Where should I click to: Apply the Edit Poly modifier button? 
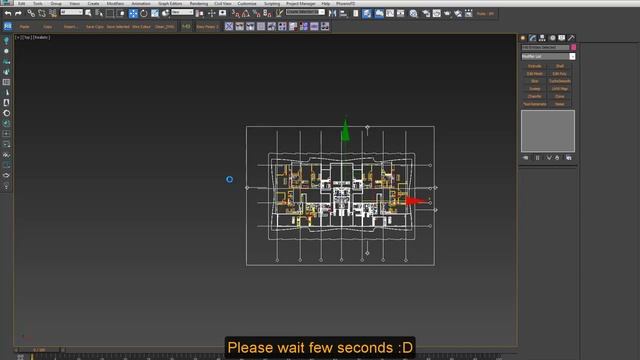pyautogui.click(x=560, y=74)
